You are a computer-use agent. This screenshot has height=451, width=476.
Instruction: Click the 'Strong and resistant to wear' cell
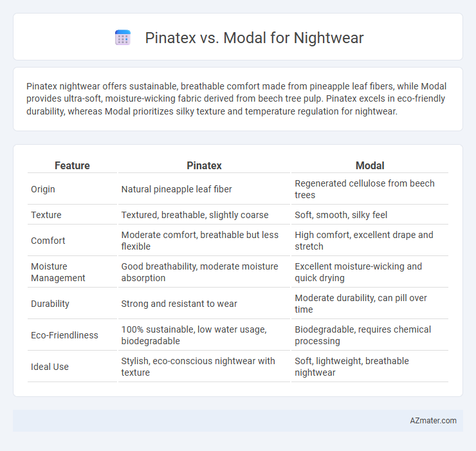tap(204, 304)
